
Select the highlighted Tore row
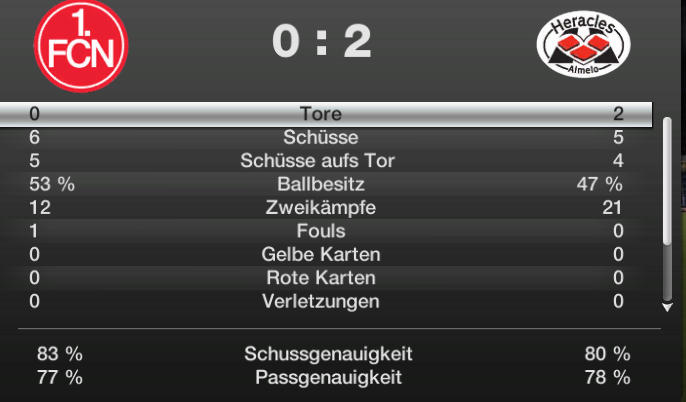(x=320, y=114)
